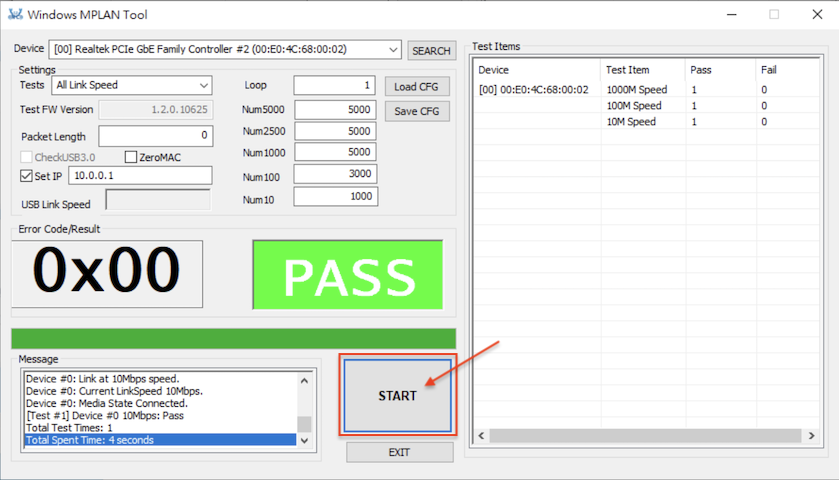This screenshot has width=839, height=480.
Task: Select the 1000M Speed test item
Action: 637,90
